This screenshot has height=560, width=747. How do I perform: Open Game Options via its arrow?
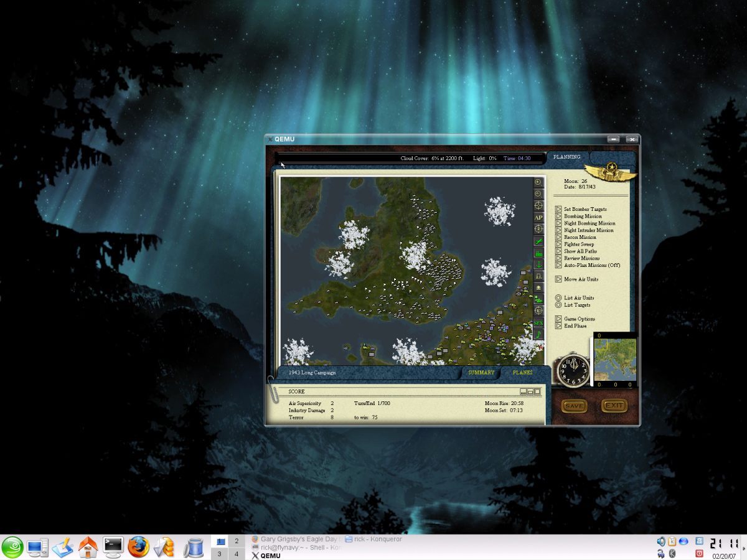point(558,319)
